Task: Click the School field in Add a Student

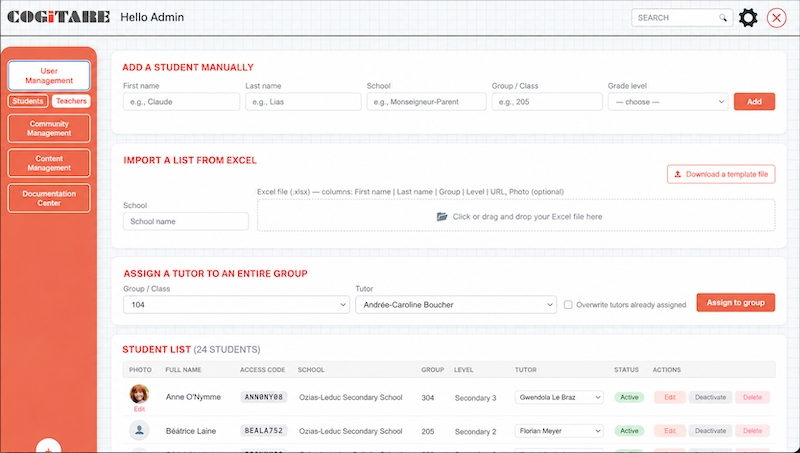Action: click(426, 102)
